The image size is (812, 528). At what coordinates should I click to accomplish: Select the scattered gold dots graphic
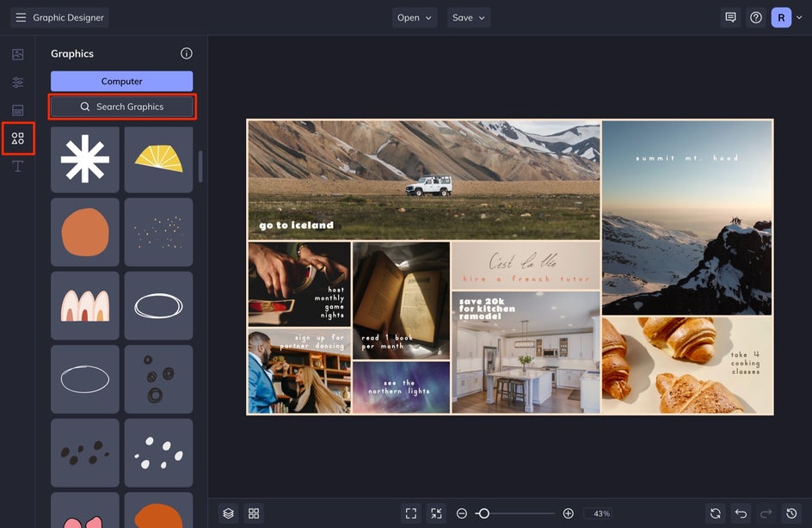point(158,232)
